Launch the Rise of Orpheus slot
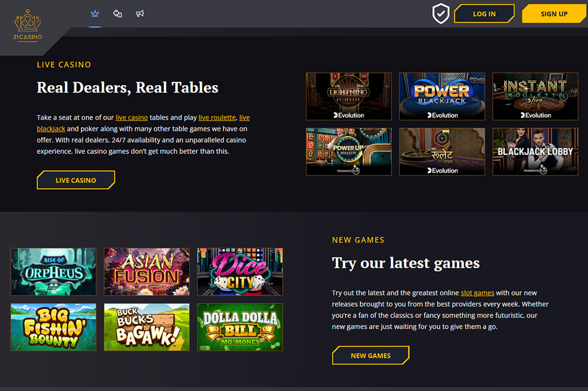This screenshot has height=391, width=588. 54,272
